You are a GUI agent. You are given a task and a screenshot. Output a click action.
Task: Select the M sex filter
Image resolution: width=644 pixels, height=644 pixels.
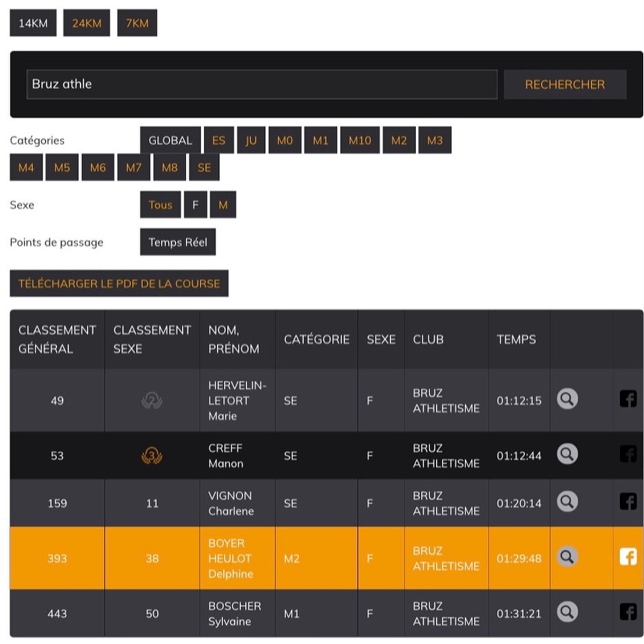[223, 205]
